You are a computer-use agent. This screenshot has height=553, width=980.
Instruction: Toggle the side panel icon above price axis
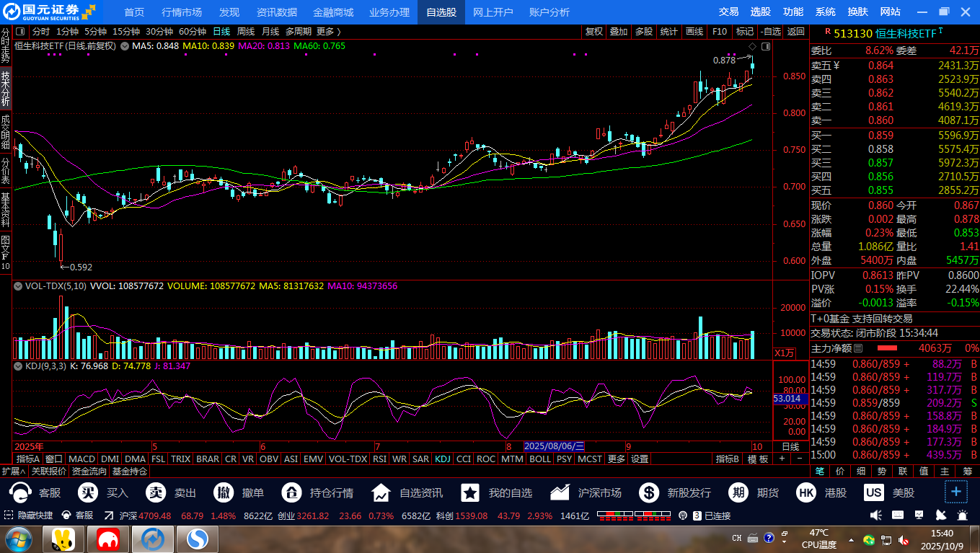coord(766,46)
